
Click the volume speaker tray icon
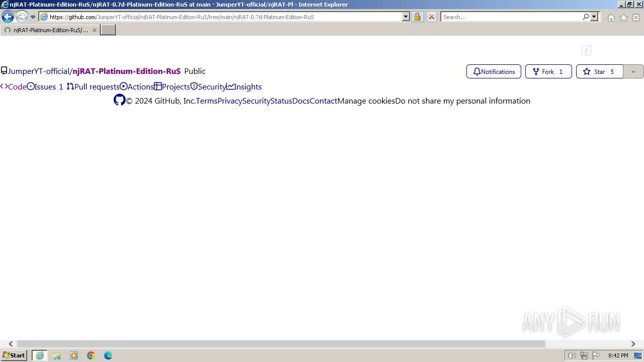point(572,355)
